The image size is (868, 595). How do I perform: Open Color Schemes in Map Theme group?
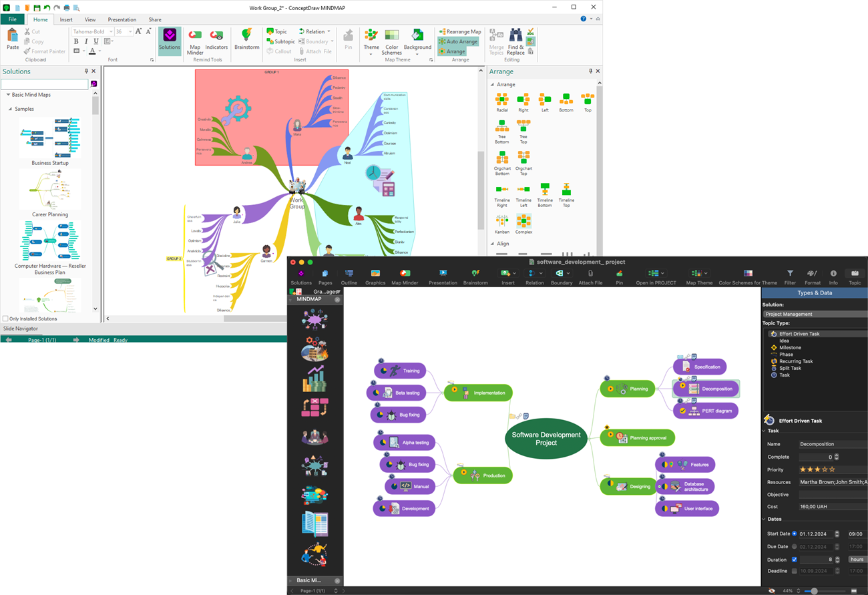(392, 41)
